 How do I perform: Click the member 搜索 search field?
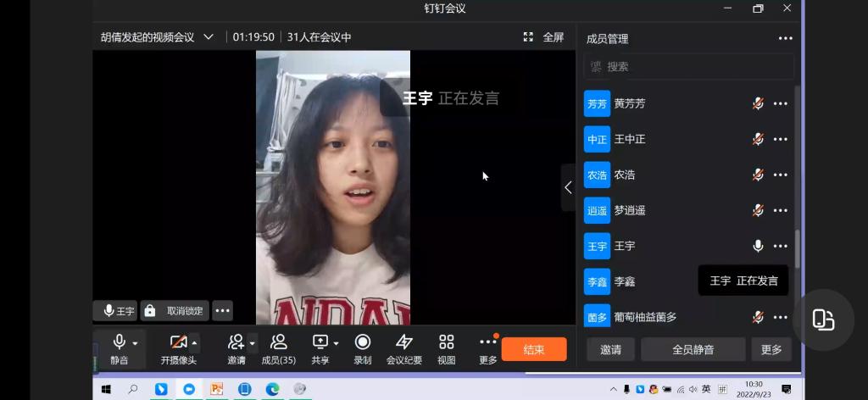pos(688,66)
